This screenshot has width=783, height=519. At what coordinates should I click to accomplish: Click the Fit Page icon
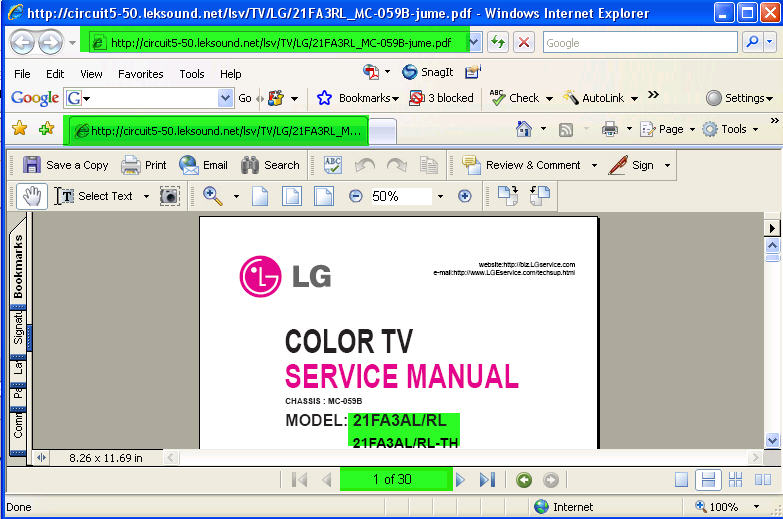pos(292,196)
